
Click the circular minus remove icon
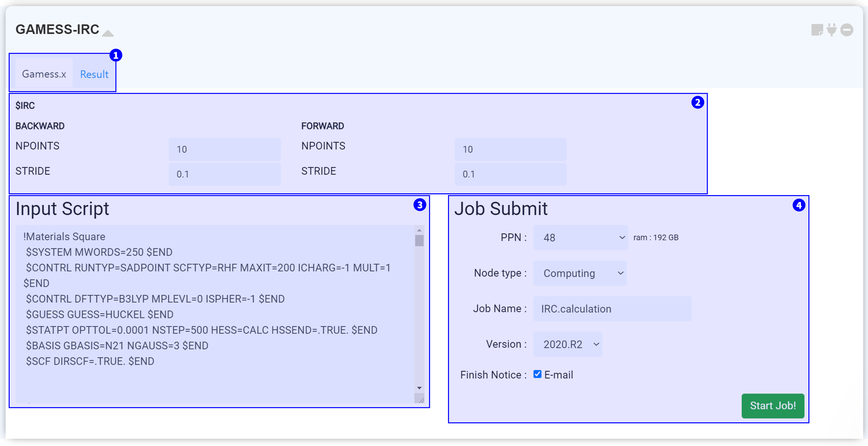[846, 30]
